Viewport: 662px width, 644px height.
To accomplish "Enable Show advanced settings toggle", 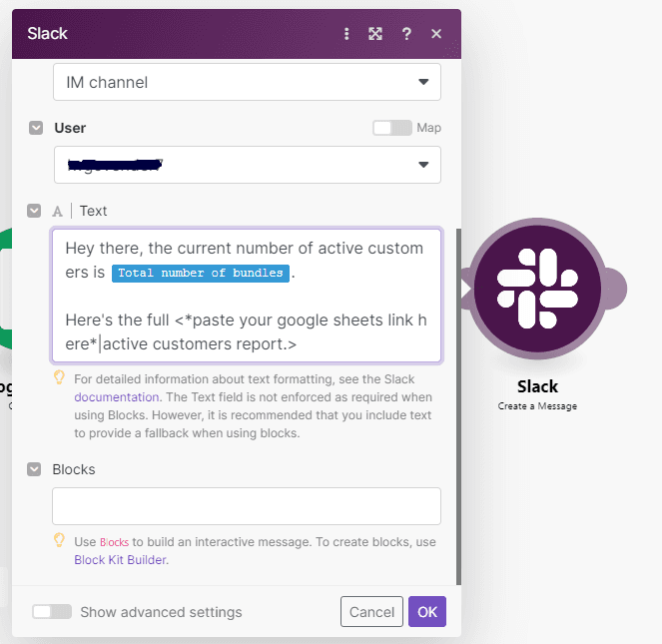I will pos(51,612).
